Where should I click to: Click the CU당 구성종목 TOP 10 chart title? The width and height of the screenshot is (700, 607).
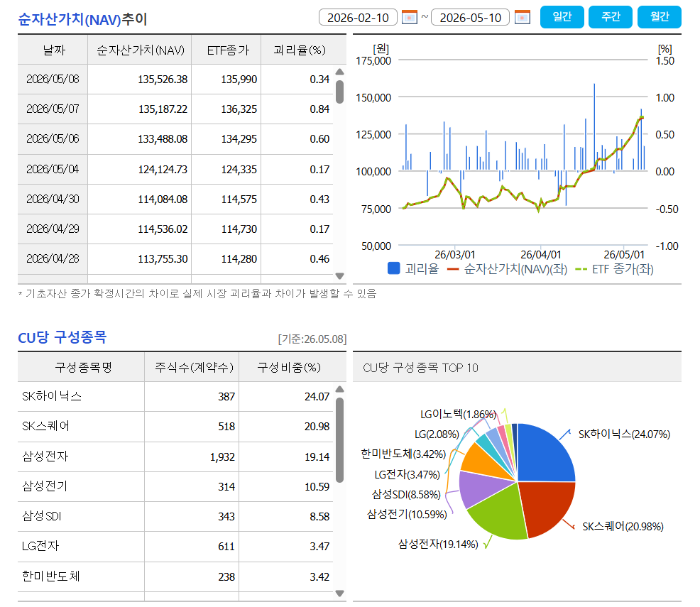(x=420, y=368)
